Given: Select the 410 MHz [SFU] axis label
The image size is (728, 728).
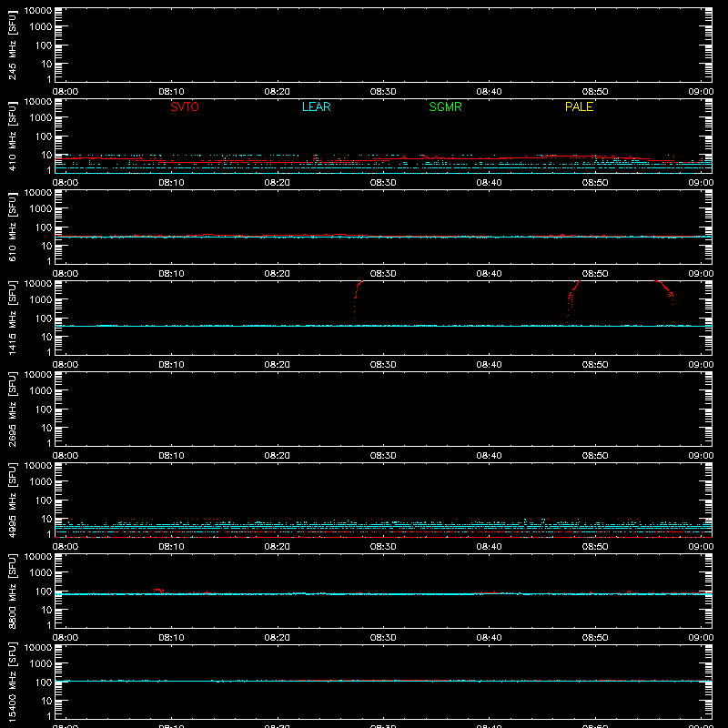Looking at the screenshot, I should point(12,136).
